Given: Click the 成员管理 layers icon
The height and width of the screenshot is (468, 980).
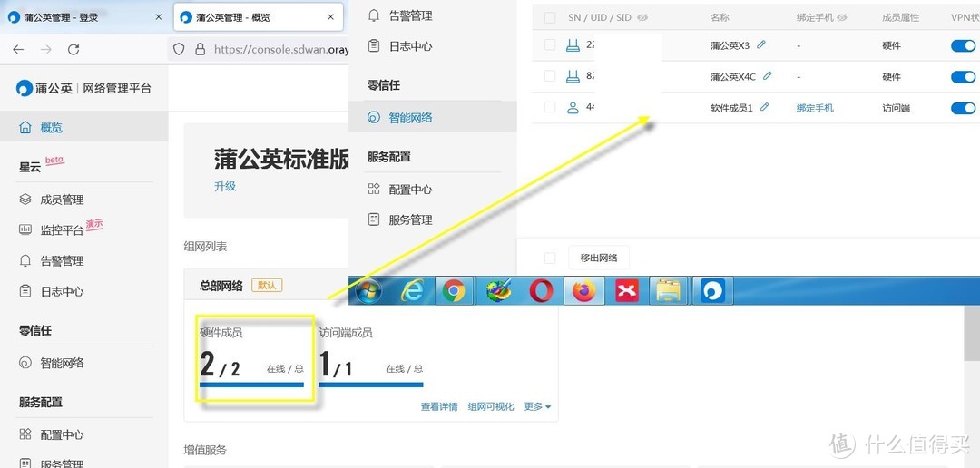Looking at the screenshot, I should pos(25,200).
